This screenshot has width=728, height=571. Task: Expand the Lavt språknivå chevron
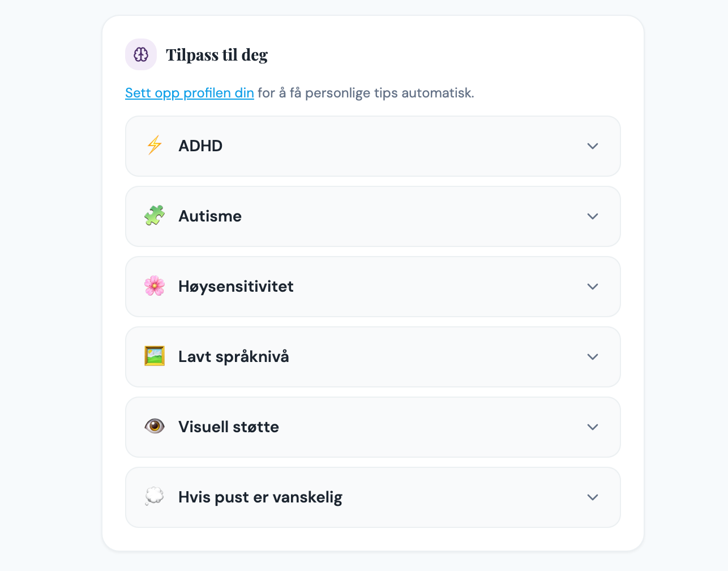tap(593, 357)
